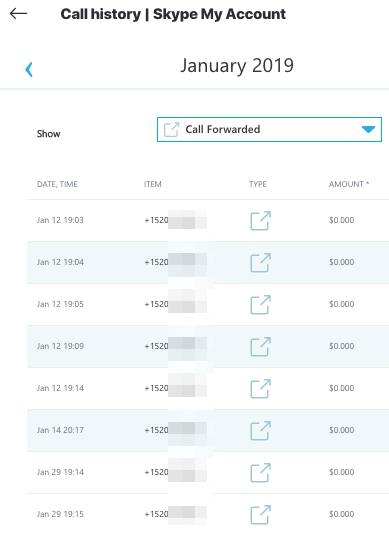Go to previous month with blue chevron

pyautogui.click(x=29, y=69)
